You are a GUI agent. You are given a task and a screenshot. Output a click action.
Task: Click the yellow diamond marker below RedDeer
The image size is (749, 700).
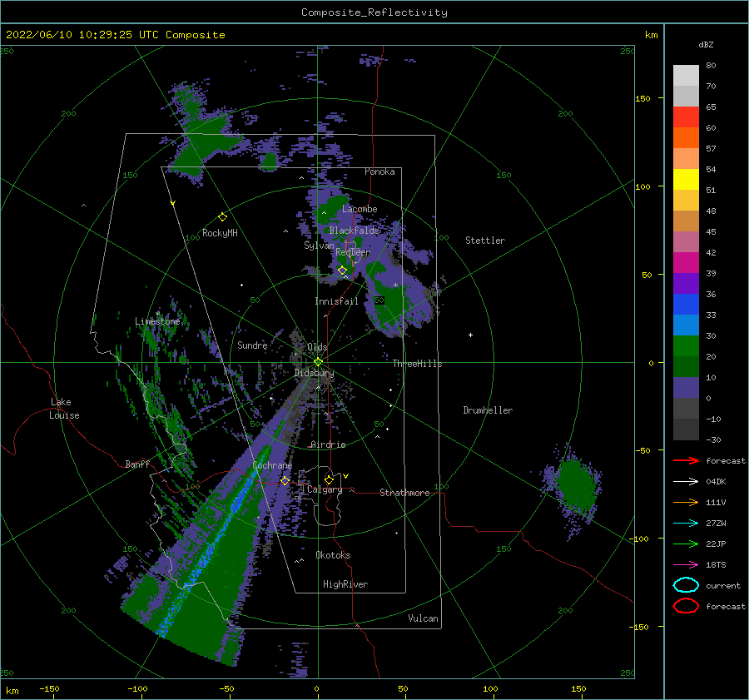(x=342, y=271)
